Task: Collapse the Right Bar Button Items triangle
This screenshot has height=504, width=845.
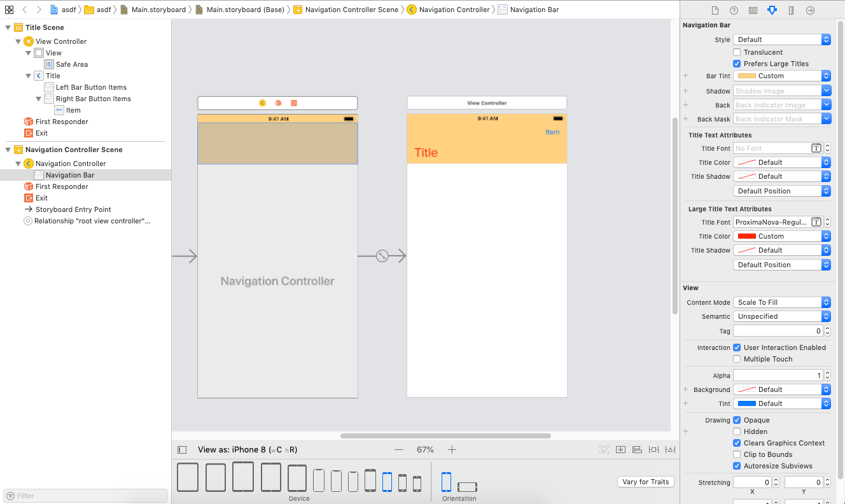Action: 39,99
